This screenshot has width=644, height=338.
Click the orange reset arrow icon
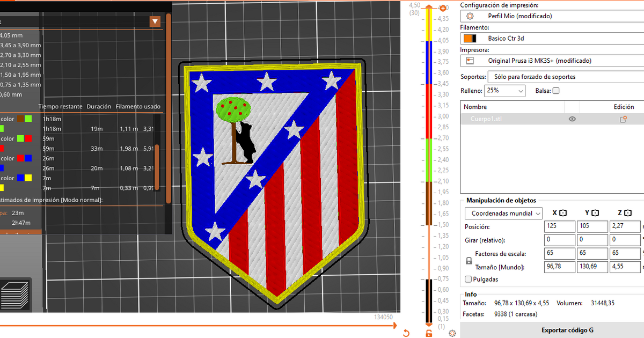pyautogui.click(x=406, y=333)
